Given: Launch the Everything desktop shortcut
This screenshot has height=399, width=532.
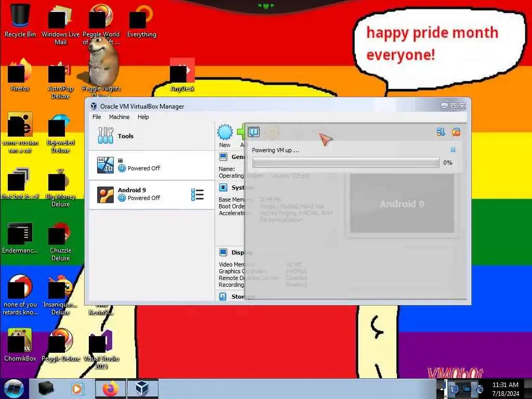Looking at the screenshot, I should pyautogui.click(x=141, y=21).
